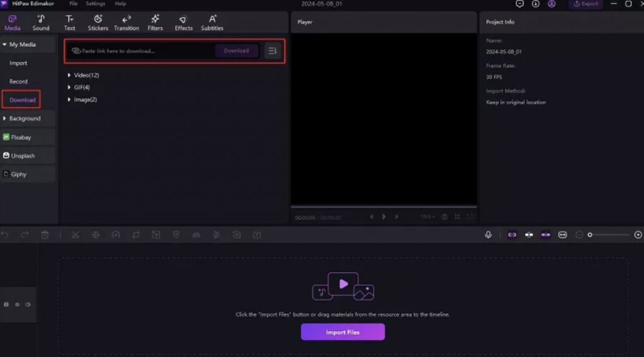Click the trash delete icon

point(45,234)
